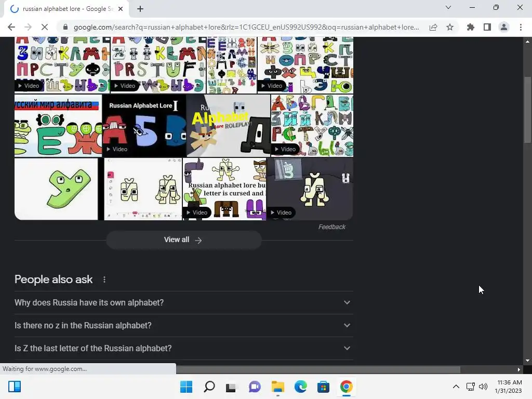Screen dimensions: 532x399
Task: Open File Explorer from taskbar
Action: click(x=277, y=387)
